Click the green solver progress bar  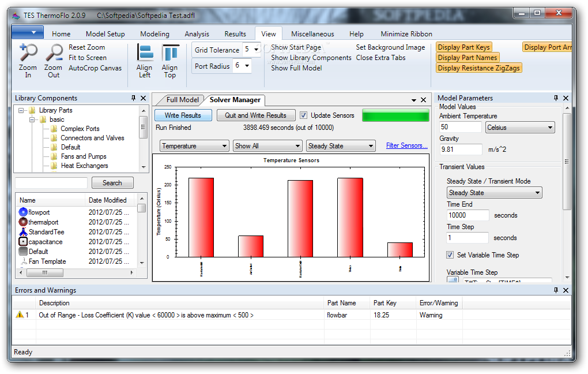(395, 115)
